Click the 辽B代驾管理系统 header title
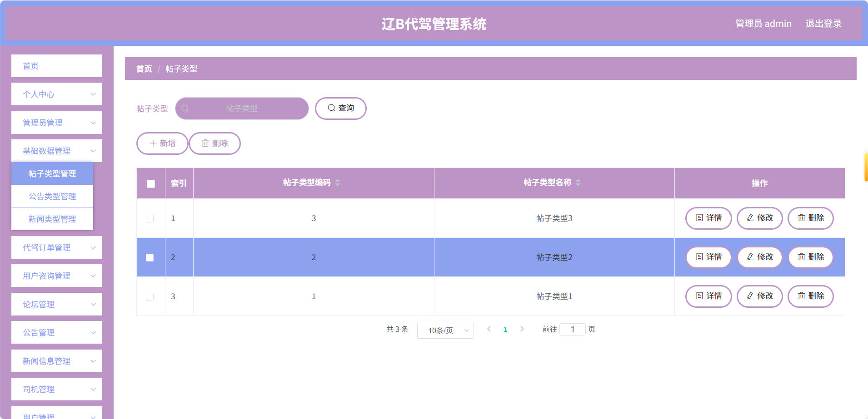This screenshot has height=419, width=868. coord(434,24)
